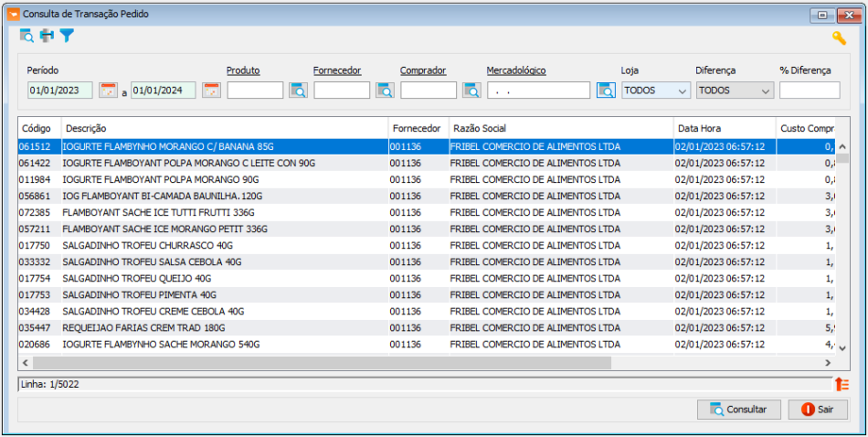Select row SALGADINHO TROFEU QUEIJO 40G
This screenshot has height=437, width=868.
[427, 279]
